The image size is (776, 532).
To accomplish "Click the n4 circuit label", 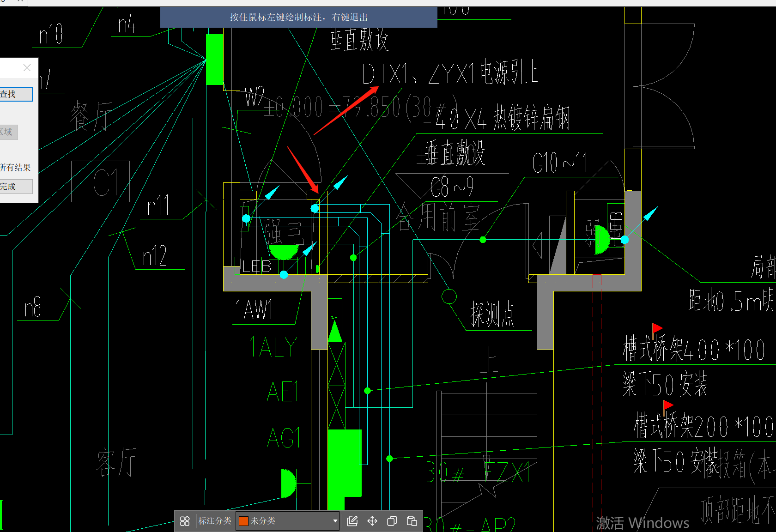I will pos(127,23).
